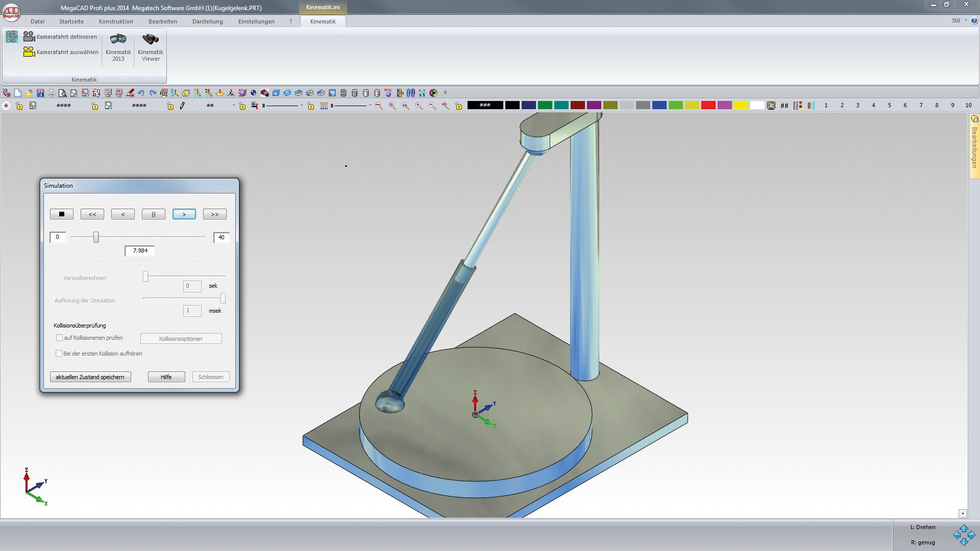Toggle 'Bei der ersten Kollision aufhören' checkbox

tap(59, 354)
